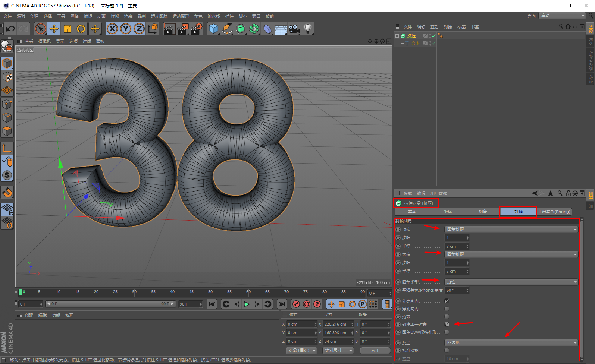Toggle snapping magnet icon

tap(7, 193)
